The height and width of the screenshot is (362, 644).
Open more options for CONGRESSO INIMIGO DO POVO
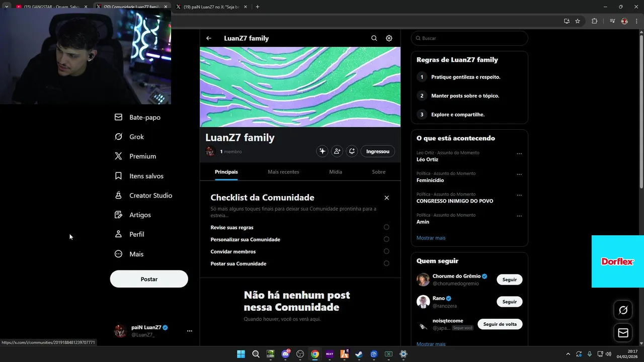click(x=519, y=195)
